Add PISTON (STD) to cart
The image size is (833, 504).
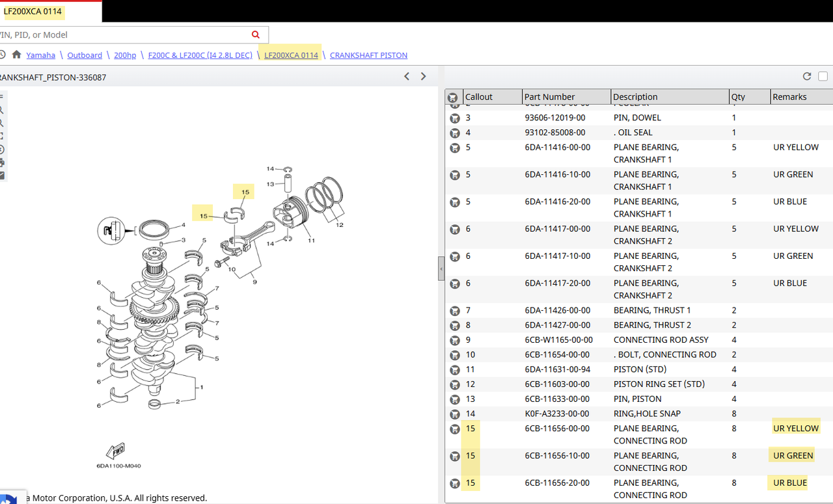454,369
